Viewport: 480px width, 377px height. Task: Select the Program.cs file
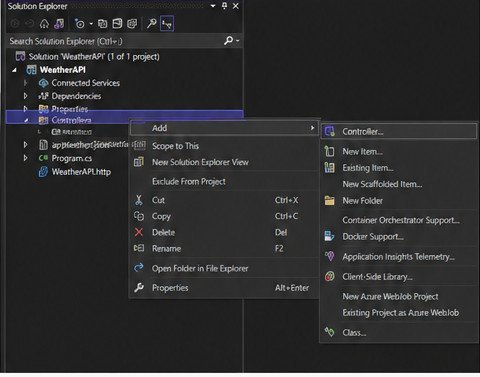tap(72, 158)
